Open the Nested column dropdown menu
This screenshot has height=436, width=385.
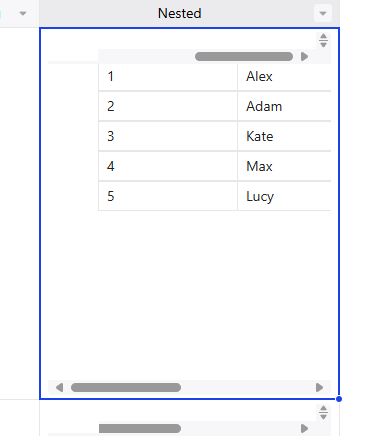coord(323,13)
